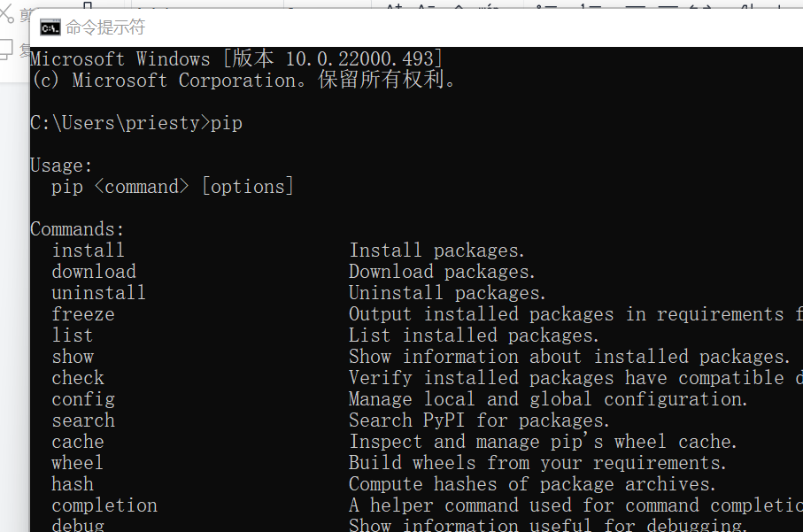803x532 pixels.
Task: Click 'Show information about installed packages.' text
Action: pyautogui.click(x=569, y=357)
